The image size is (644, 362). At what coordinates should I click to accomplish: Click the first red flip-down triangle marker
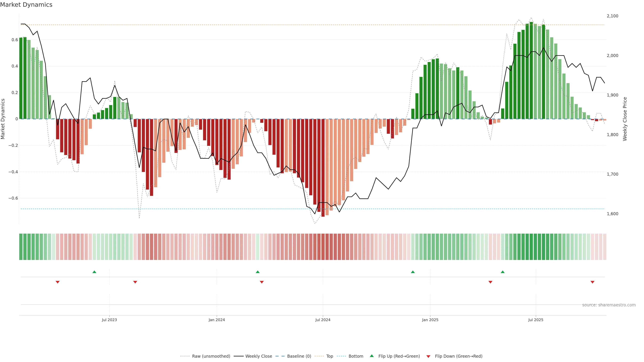[58, 282]
